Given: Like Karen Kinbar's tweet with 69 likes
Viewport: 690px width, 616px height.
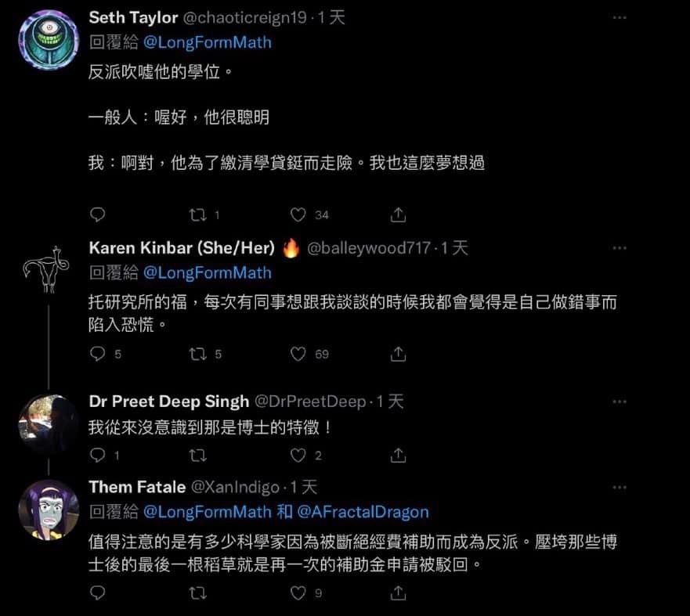Looking at the screenshot, I should (x=298, y=354).
